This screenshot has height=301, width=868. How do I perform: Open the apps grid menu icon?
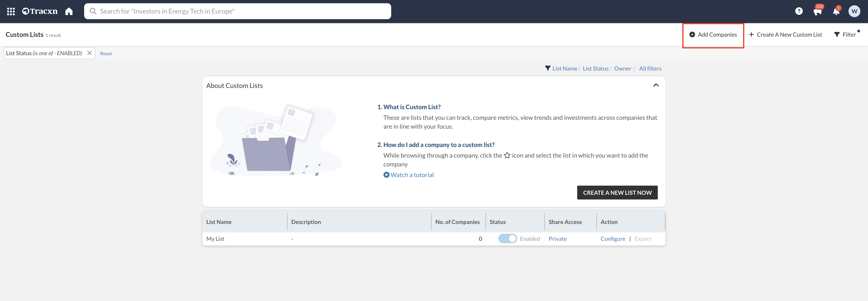[11, 12]
